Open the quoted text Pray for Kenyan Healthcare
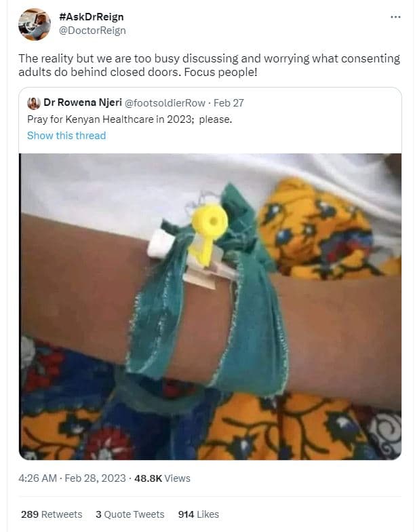Screen dimensions: 415x532 130,119
